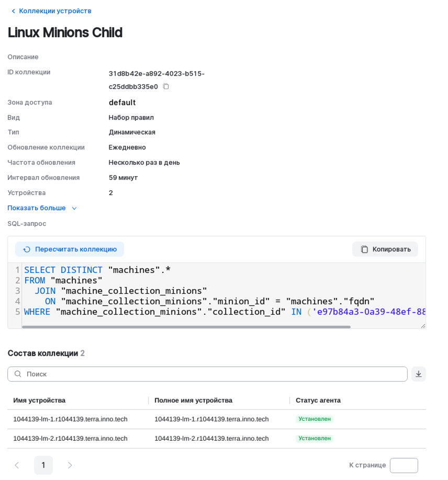Viewport: 448px width, 480px height.
Task: Click the refresh icon in Пересчитать коллекцию
Action: coord(27,249)
